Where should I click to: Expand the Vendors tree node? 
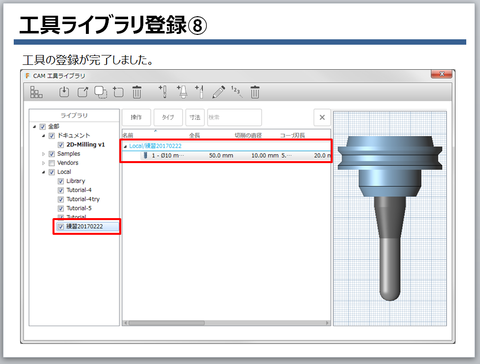[43, 163]
